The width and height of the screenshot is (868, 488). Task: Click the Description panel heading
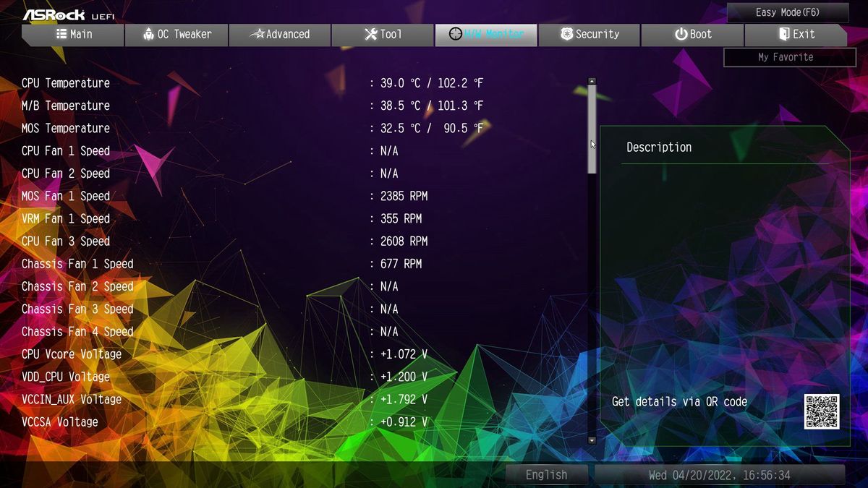pyautogui.click(x=659, y=147)
